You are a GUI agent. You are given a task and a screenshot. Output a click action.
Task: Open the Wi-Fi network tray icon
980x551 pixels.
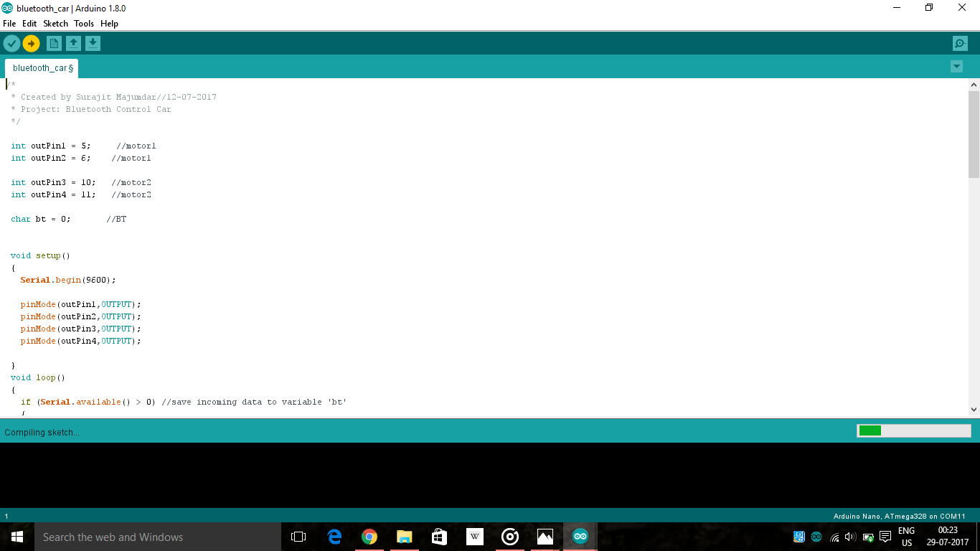834,536
